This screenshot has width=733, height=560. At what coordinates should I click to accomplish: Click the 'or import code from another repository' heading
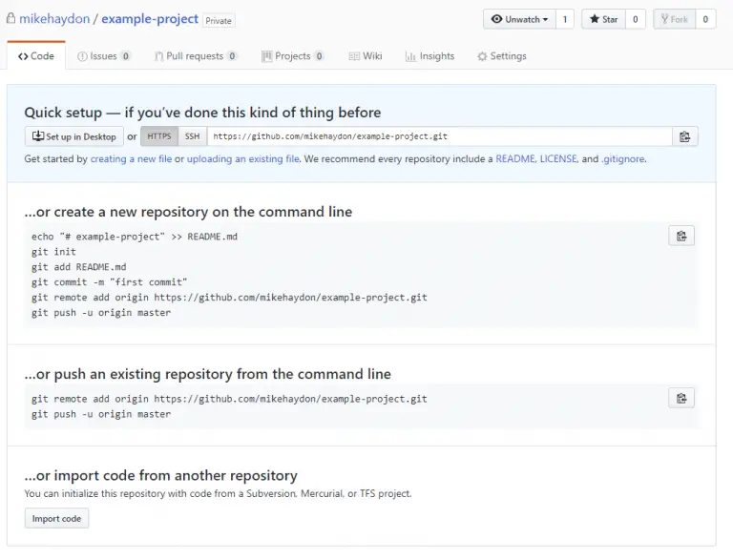pyautogui.click(x=160, y=475)
